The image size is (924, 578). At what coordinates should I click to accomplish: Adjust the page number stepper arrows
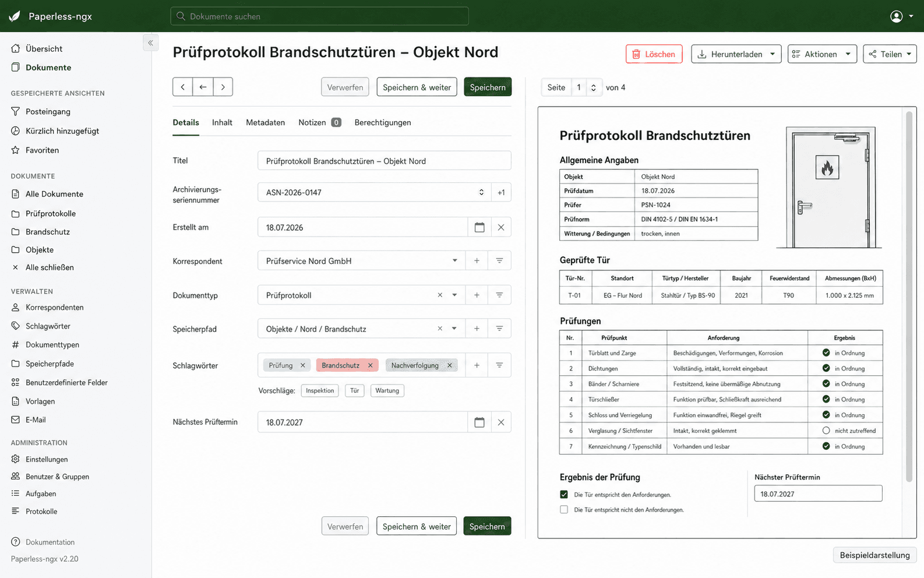click(594, 87)
